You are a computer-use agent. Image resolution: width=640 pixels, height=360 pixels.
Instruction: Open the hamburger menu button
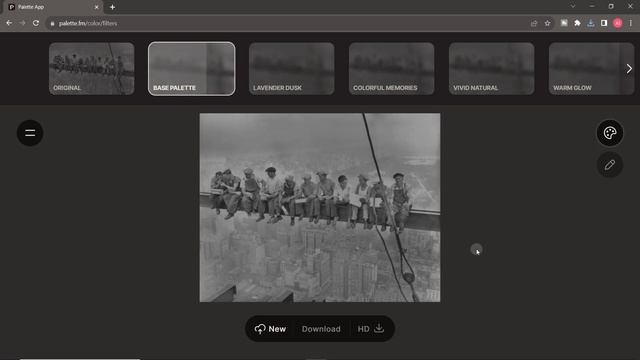coord(30,133)
